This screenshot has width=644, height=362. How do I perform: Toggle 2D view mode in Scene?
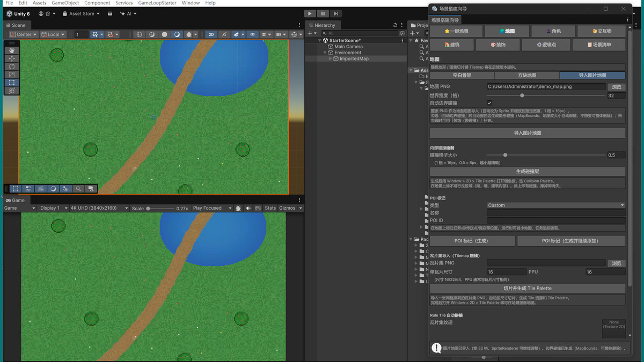[211, 34]
